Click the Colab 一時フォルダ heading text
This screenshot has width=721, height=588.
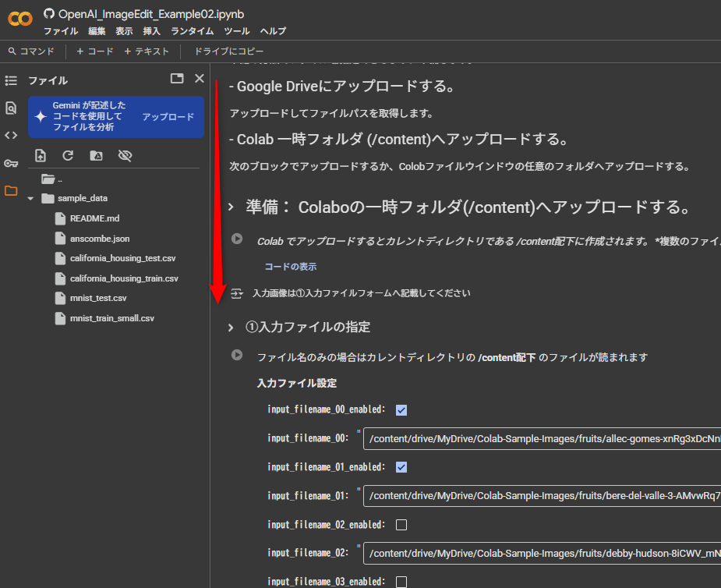click(398, 140)
